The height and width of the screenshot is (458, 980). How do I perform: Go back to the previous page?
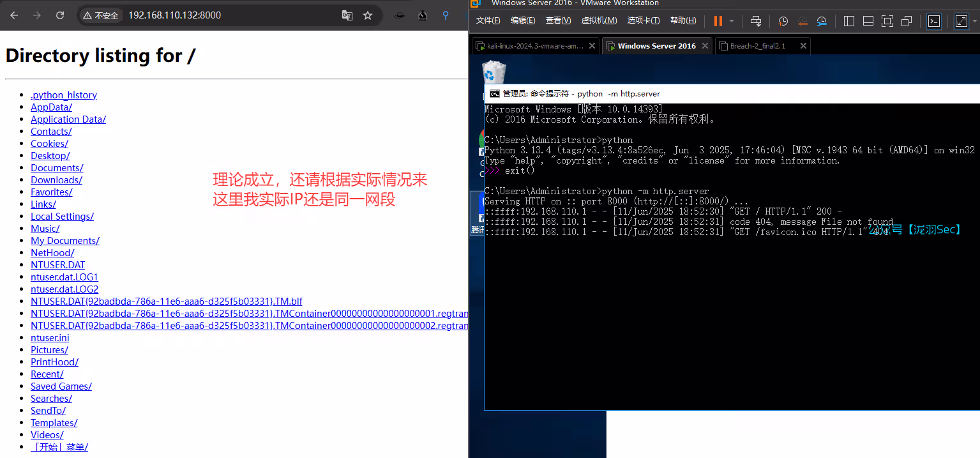pos(14,15)
